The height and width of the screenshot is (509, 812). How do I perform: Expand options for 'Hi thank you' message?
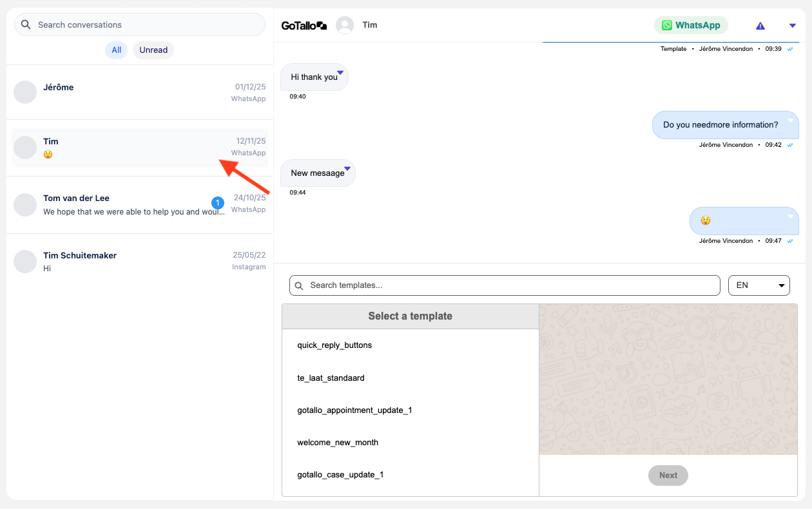tap(340, 72)
